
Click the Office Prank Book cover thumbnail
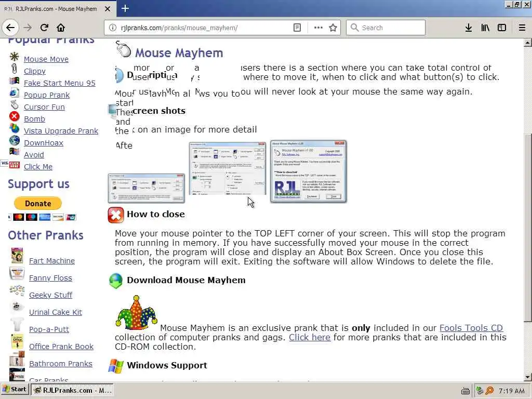[x=17, y=342]
